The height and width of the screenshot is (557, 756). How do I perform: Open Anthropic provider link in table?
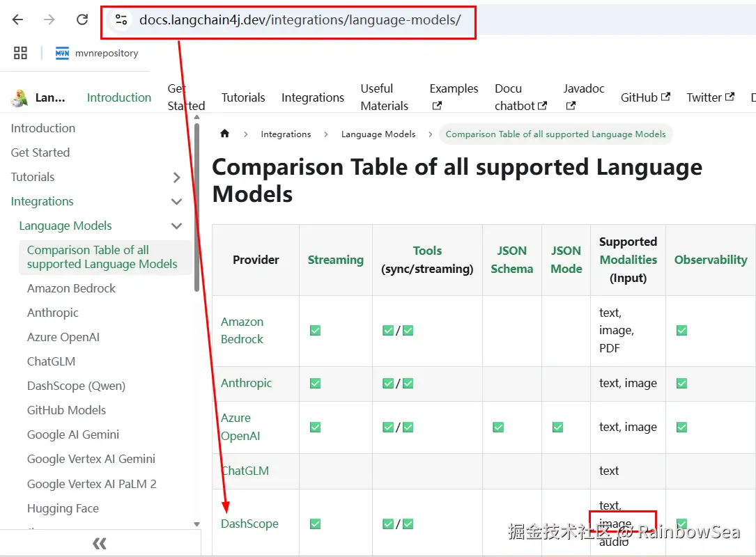pyautogui.click(x=247, y=384)
